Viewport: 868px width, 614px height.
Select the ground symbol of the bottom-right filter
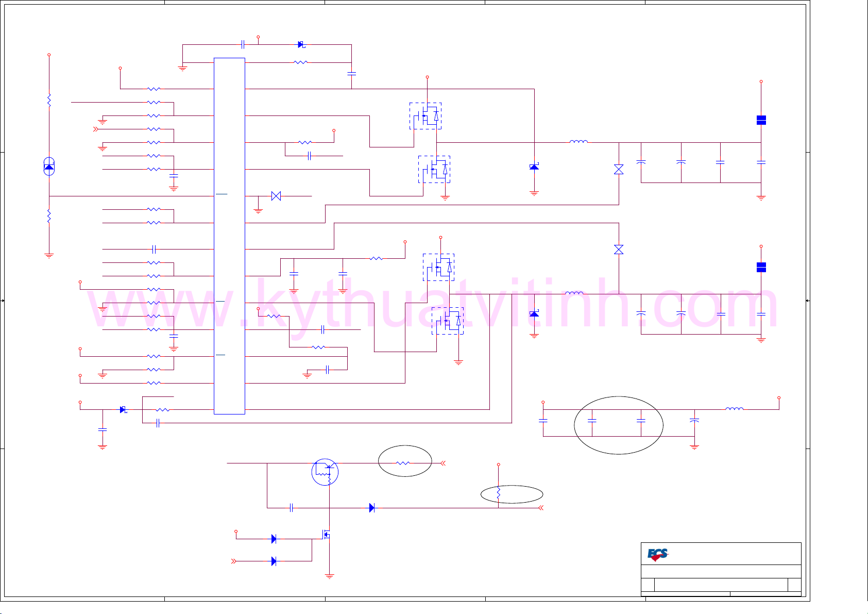pyautogui.click(x=694, y=447)
